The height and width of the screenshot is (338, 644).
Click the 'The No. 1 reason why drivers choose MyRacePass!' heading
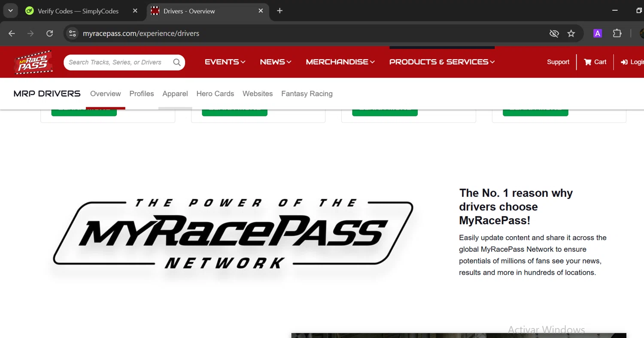click(516, 207)
